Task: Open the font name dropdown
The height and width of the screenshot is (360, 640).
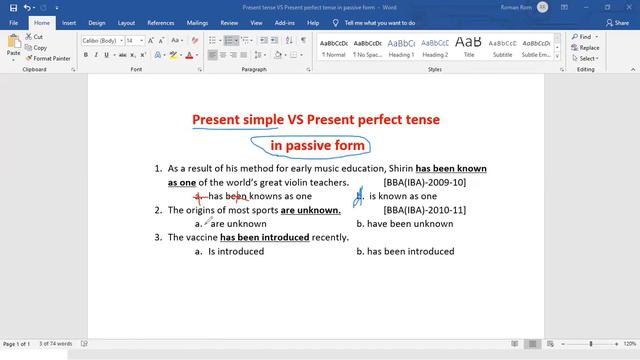Action: (121, 40)
